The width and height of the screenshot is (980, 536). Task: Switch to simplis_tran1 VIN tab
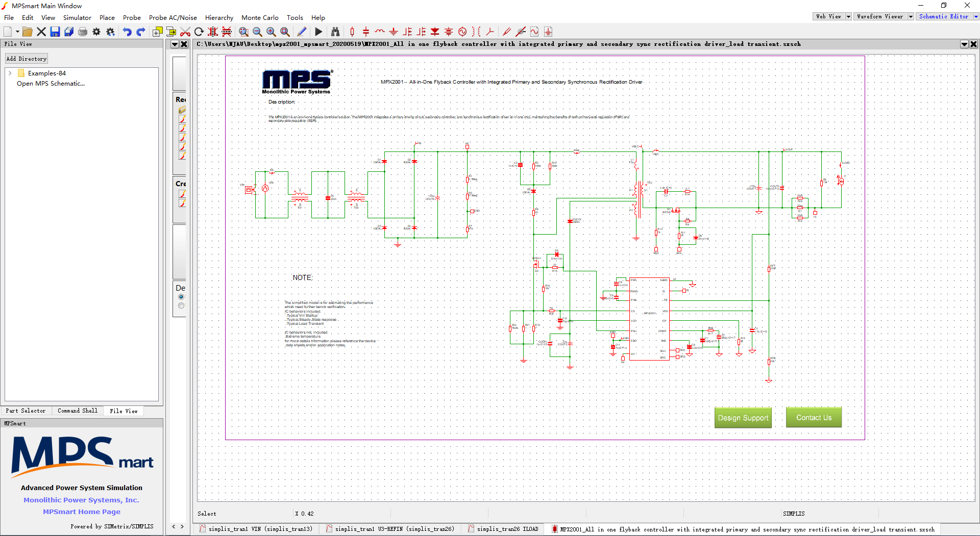point(256,529)
